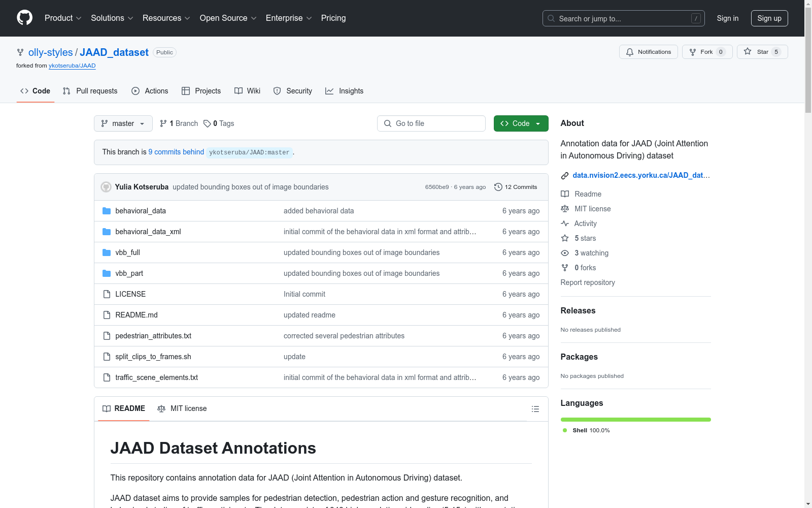
Task: Click the green Shell language bar
Action: tap(635, 420)
